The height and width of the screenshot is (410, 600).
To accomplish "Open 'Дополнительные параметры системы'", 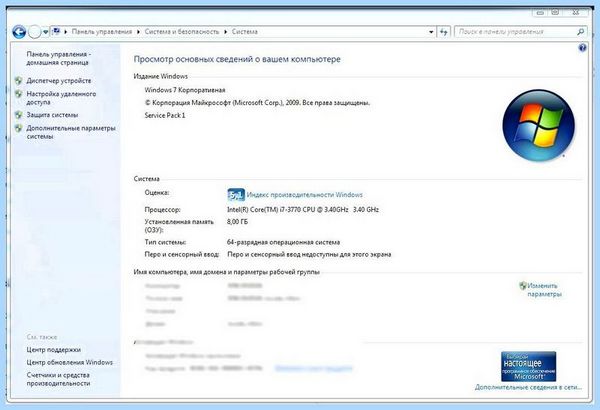I will click(71, 132).
